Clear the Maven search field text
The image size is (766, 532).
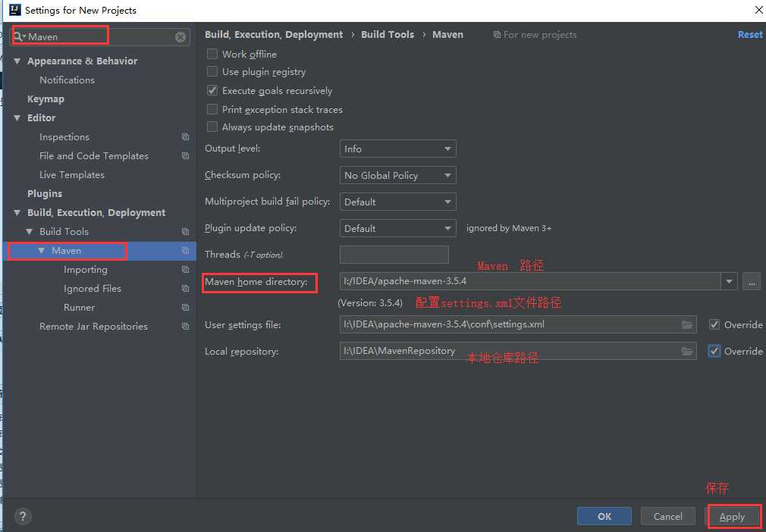(x=181, y=37)
